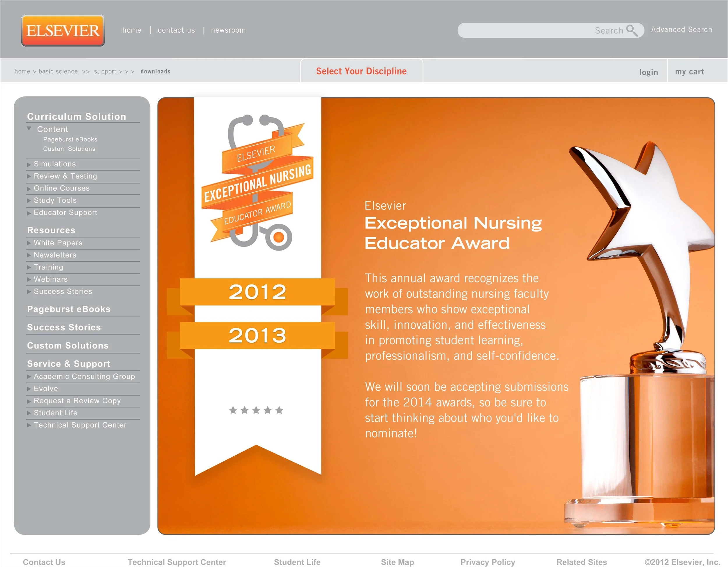Open the Success Stories main heading
Viewport: 728px width, 568px height.
64,327
